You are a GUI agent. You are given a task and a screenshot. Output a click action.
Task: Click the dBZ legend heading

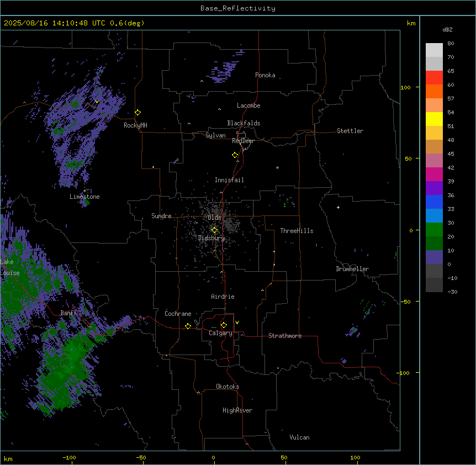pos(447,30)
